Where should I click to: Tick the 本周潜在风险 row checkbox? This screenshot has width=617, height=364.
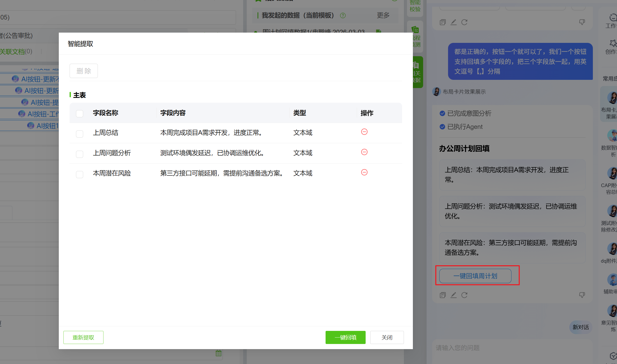pyautogui.click(x=80, y=174)
